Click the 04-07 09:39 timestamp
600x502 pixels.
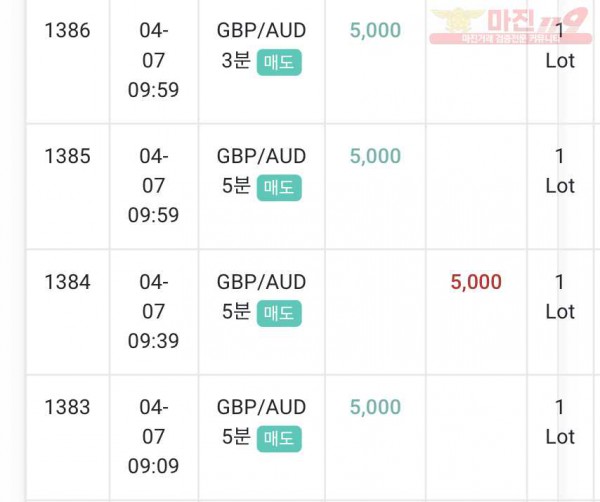tap(153, 311)
